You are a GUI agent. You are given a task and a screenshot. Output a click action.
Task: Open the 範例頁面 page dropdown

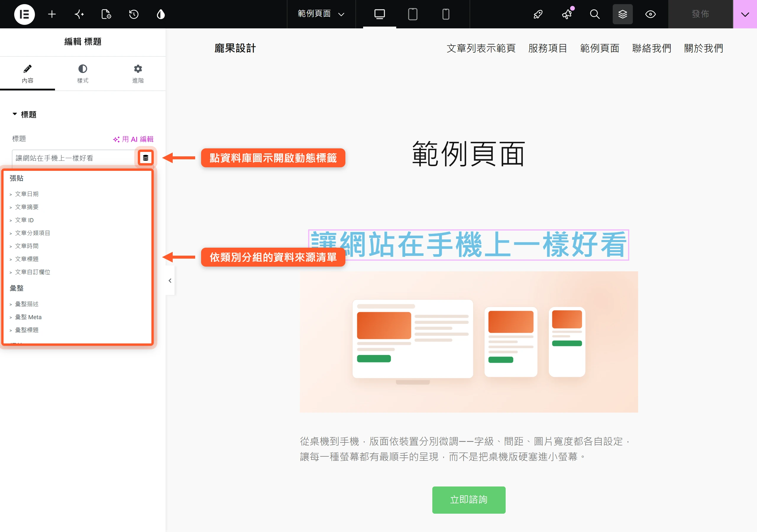321,14
